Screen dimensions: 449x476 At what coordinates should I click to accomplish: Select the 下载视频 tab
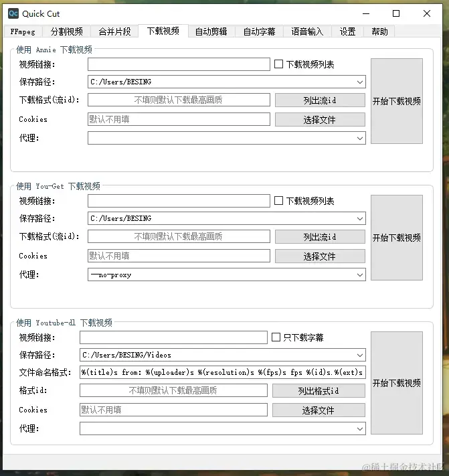[x=163, y=31]
